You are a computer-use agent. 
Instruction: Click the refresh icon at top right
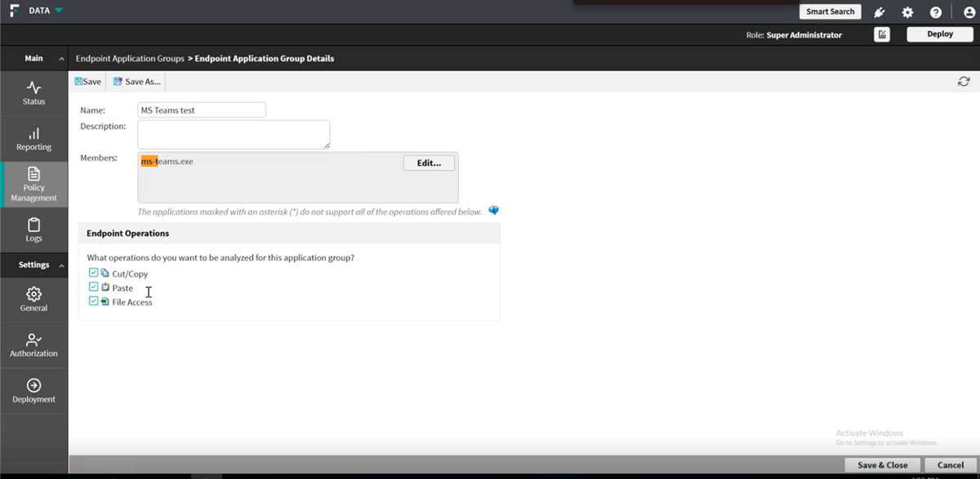[964, 82]
